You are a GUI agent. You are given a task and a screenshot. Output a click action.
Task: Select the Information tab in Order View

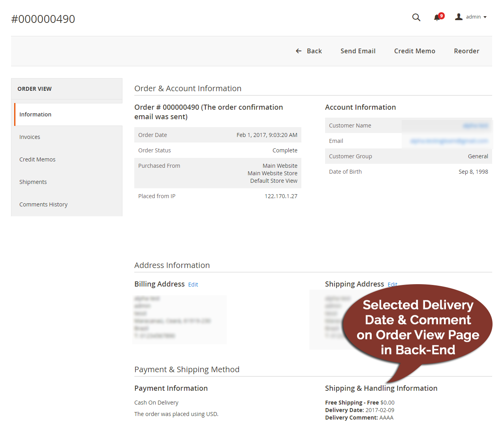click(35, 114)
